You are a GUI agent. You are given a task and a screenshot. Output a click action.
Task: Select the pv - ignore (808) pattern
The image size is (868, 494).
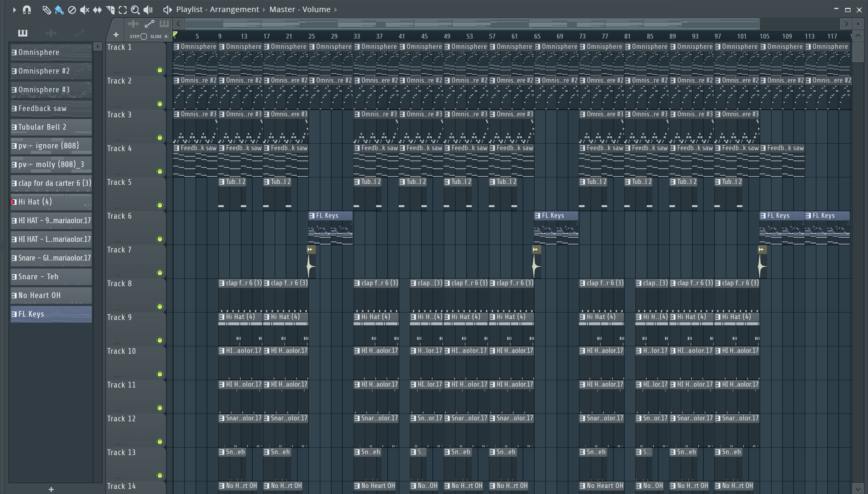pyautogui.click(x=51, y=146)
